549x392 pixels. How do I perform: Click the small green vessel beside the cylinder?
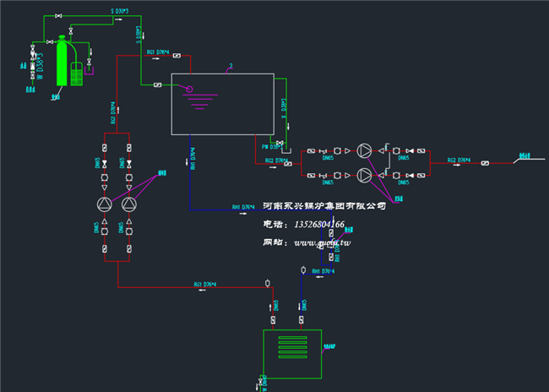tap(77, 73)
